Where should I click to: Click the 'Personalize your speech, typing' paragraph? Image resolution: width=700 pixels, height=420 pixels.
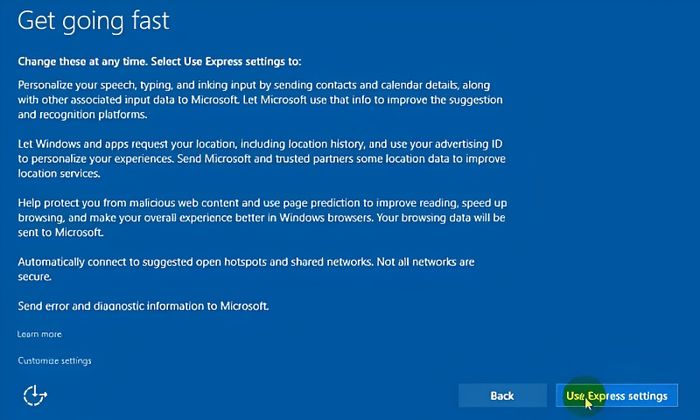point(260,100)
